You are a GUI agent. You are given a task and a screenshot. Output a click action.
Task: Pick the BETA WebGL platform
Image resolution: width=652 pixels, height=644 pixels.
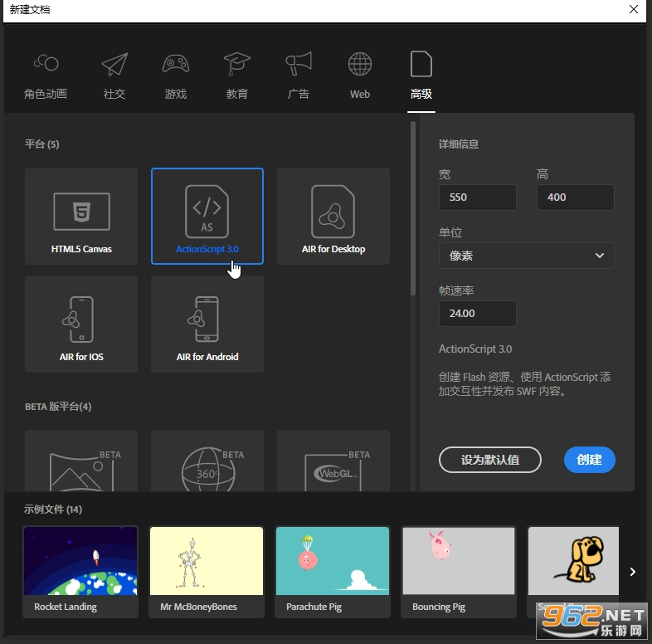[x=333, y=461]
